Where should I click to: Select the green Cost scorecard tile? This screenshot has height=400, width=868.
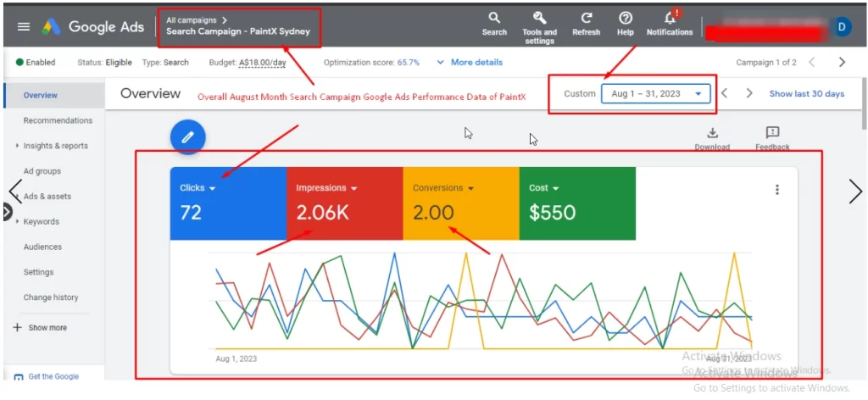tap(577, 203)
